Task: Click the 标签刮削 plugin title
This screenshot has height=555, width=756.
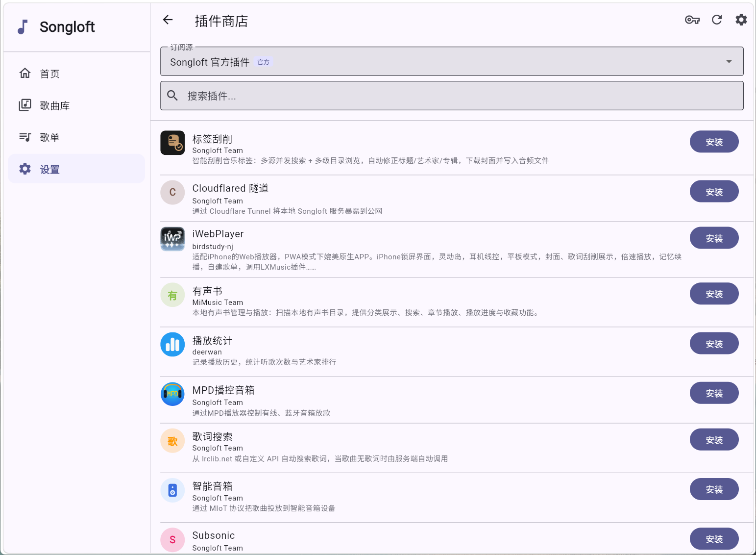Action: pos(212,139)
